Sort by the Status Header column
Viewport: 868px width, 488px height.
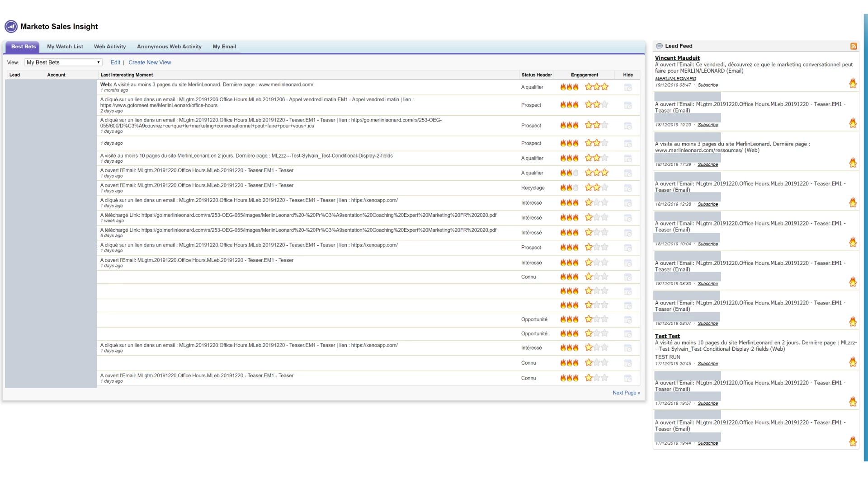coord(537,75)
